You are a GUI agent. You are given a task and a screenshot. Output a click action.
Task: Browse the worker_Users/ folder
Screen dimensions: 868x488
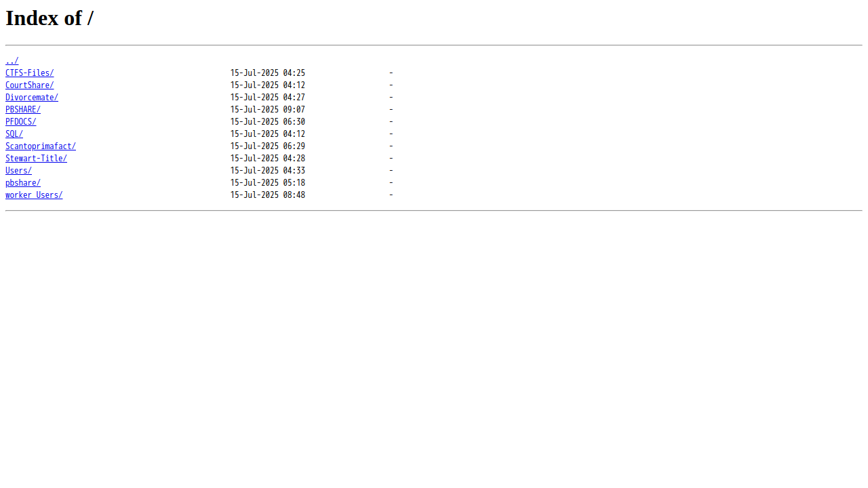pyautogui.click(x=34, y=195)
